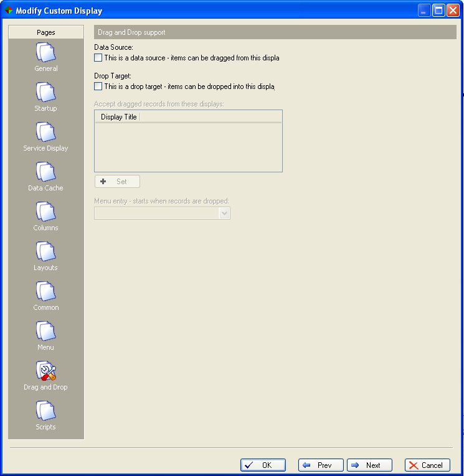Select the Startup page icon
The height and width of the screenshot is (476, 464).
(46, 93)
